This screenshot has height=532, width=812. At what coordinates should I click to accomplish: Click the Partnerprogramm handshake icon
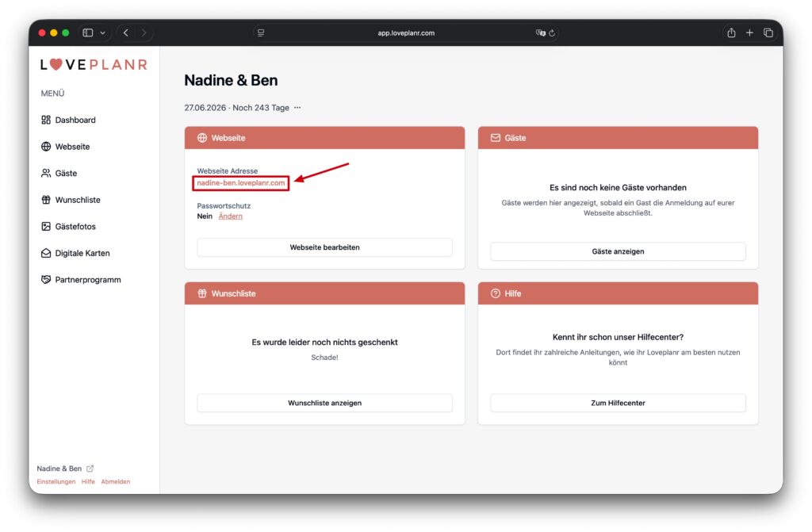click(46, 280)
